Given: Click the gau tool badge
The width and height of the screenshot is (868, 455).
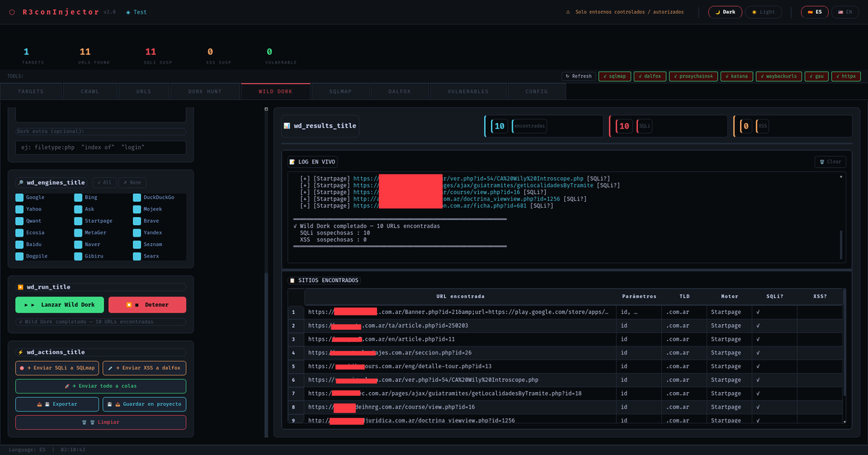Looking at the screenshot, I should pos(817,76).
